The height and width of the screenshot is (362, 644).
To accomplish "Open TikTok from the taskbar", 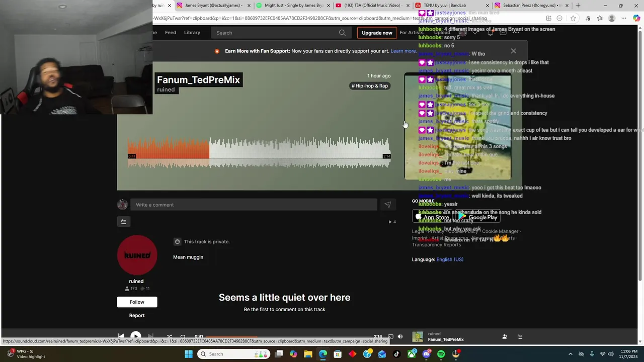I will [396, 354].
